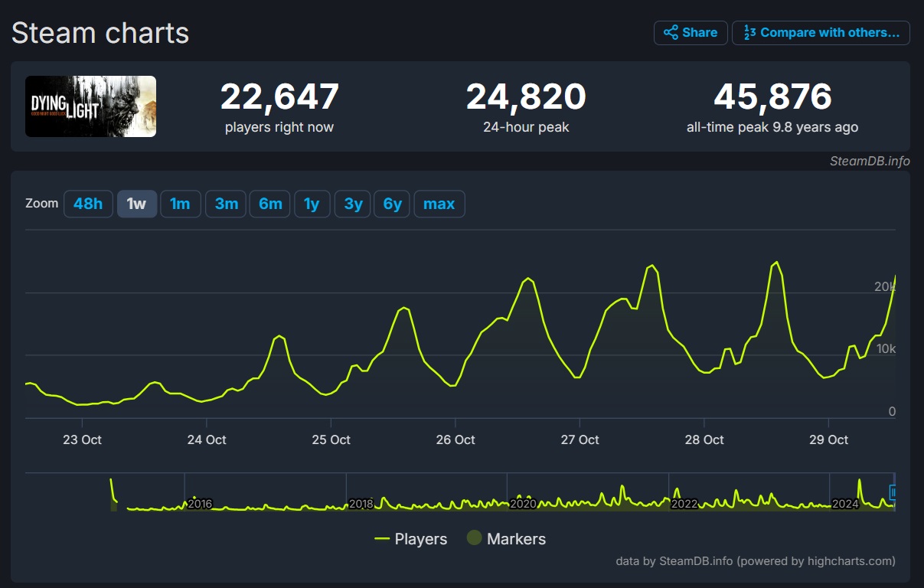The height and width of the screenshot is (588, 924).
Task: Toggle the Markers series in legend
Action: tap(506, 539)
